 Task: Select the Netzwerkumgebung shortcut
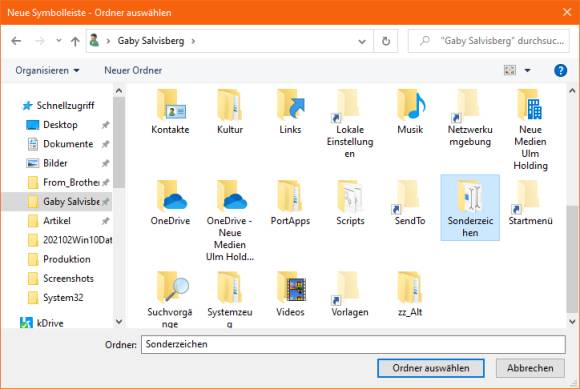(470, 118)
